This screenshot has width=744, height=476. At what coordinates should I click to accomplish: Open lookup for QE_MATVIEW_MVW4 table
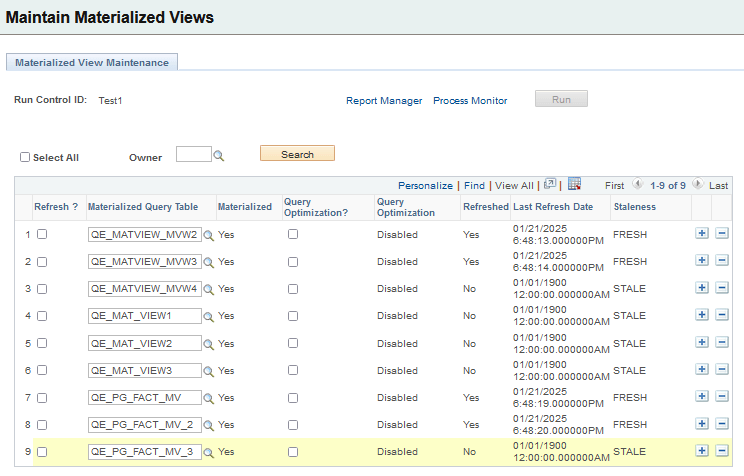click(x=208, y=289)
